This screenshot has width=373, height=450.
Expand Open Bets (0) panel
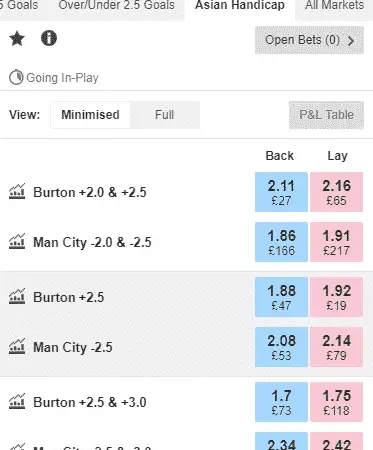click(309, 40)
